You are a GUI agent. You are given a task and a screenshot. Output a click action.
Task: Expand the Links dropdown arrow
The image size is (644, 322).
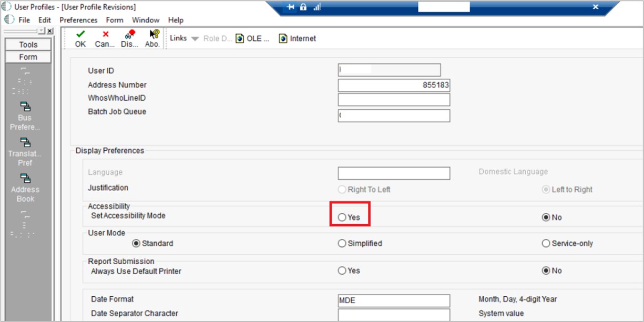pos(195,38)
